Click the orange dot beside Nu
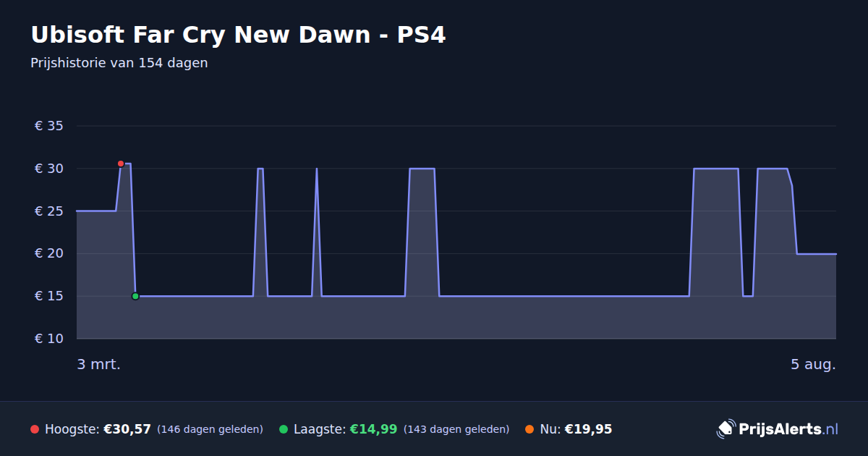868x456 pixels. [x=529, y=429]
